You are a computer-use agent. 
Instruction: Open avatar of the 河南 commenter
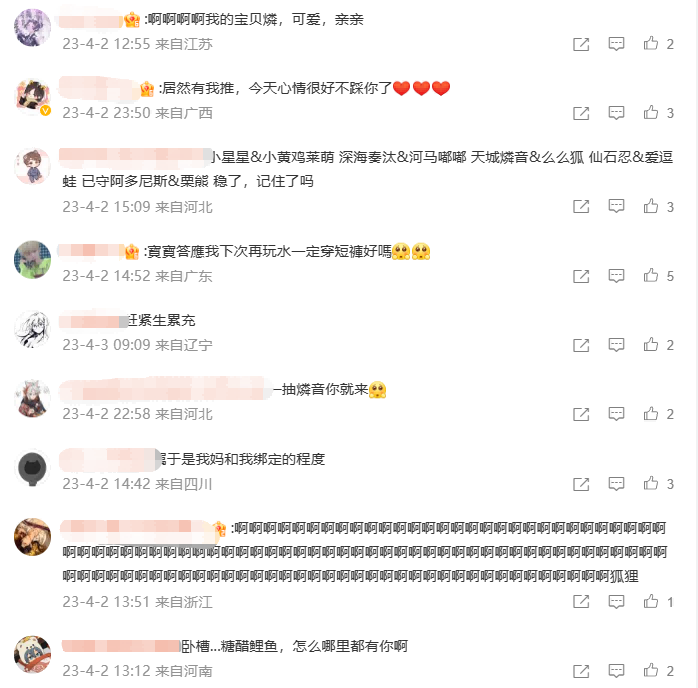[32, 654]
